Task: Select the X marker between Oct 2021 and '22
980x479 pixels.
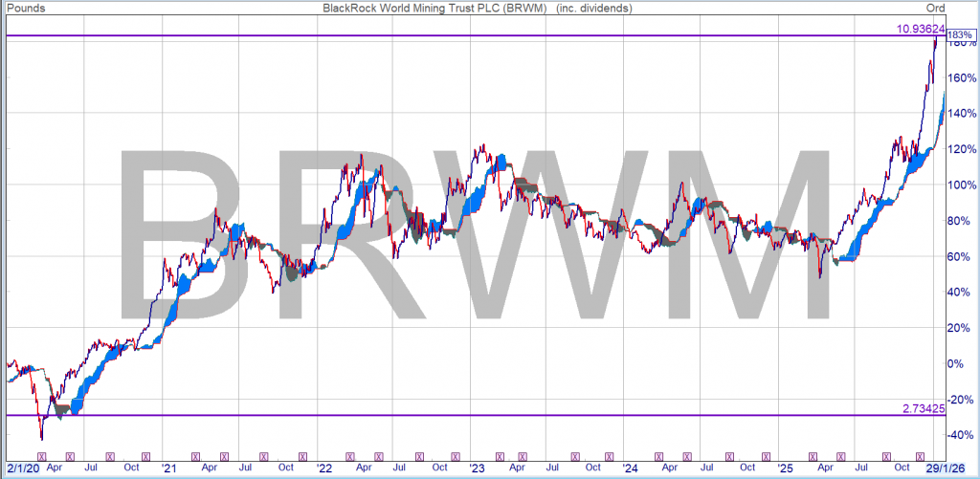Action: pos(302,457)
